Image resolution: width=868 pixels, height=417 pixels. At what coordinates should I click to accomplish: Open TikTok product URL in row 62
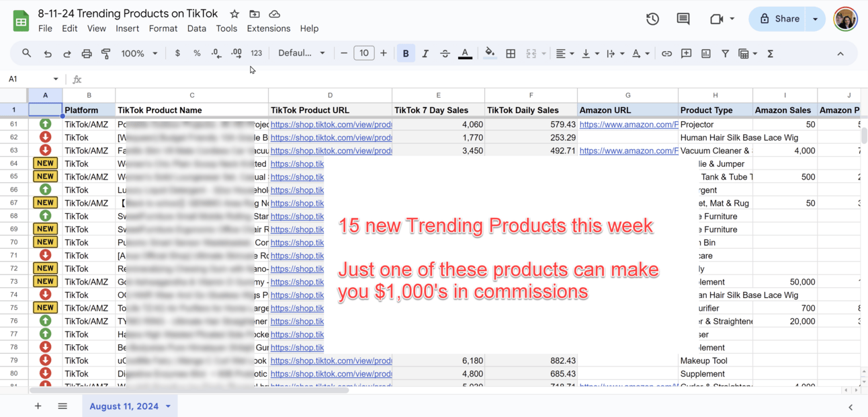[x=331, y=137]
